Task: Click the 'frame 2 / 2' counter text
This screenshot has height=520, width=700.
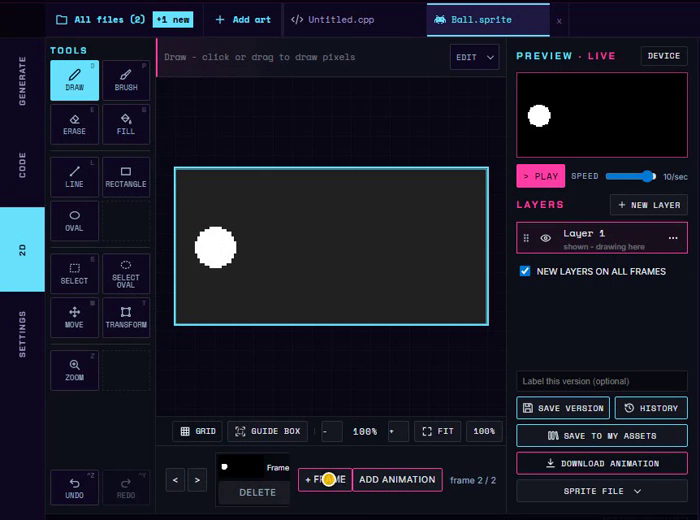Action: (x=473, y=480)
